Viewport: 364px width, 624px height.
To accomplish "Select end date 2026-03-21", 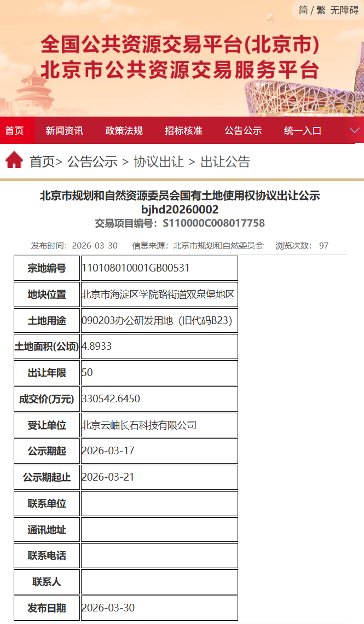I will pos(108,477).
